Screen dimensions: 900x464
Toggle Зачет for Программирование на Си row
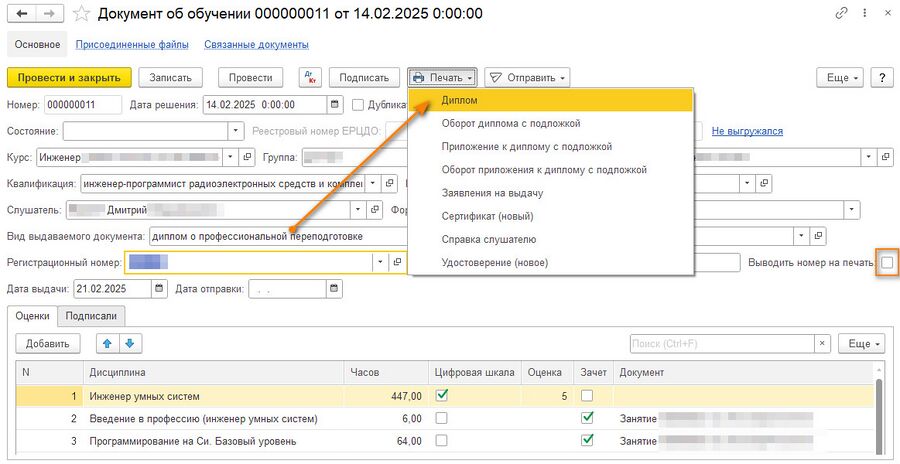[587, 440]
